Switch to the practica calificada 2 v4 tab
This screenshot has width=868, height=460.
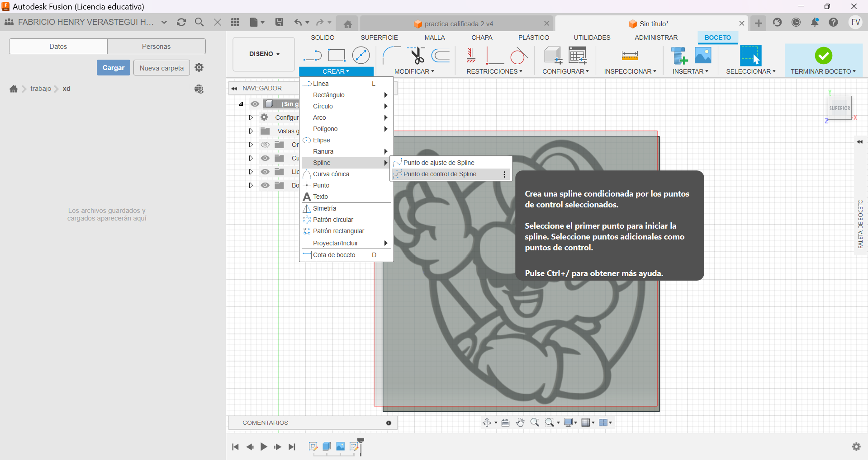(x=457, y=24)
